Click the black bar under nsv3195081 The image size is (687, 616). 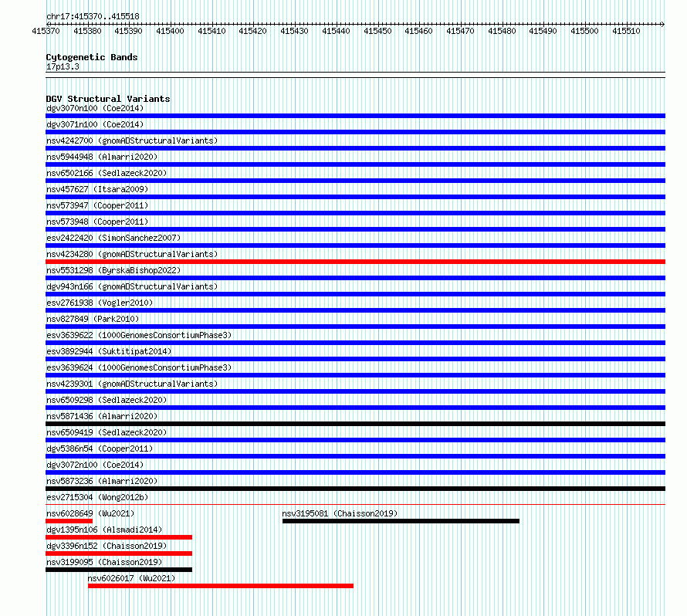coord(401,521)
